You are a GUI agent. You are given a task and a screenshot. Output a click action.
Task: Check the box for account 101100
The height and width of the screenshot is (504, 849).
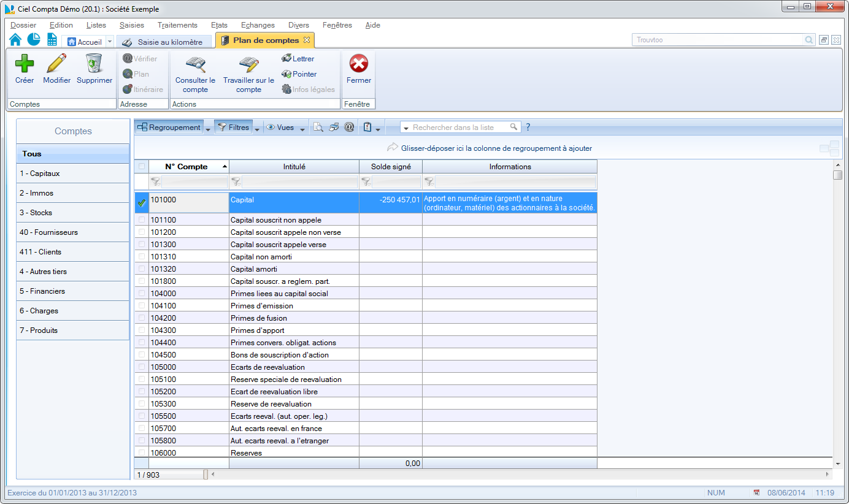tap(142, 220)
